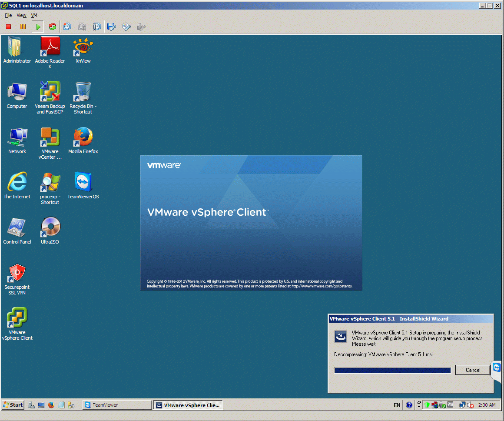The width and height of the screenshot is (504, 421).
Task: Click the Safely Remove Hardware tray icon
Action: (443, 405)
